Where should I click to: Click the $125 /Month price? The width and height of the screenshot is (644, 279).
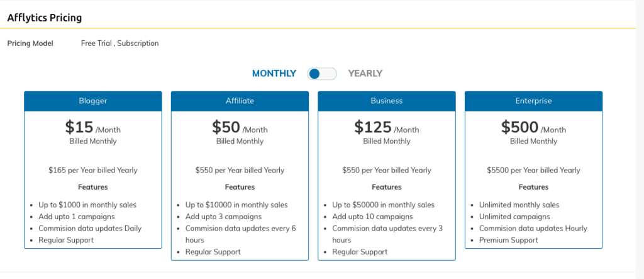387,127
